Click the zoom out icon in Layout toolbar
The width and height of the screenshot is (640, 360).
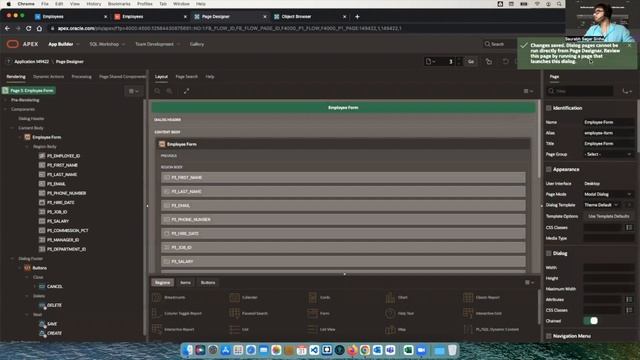[157, 91]
